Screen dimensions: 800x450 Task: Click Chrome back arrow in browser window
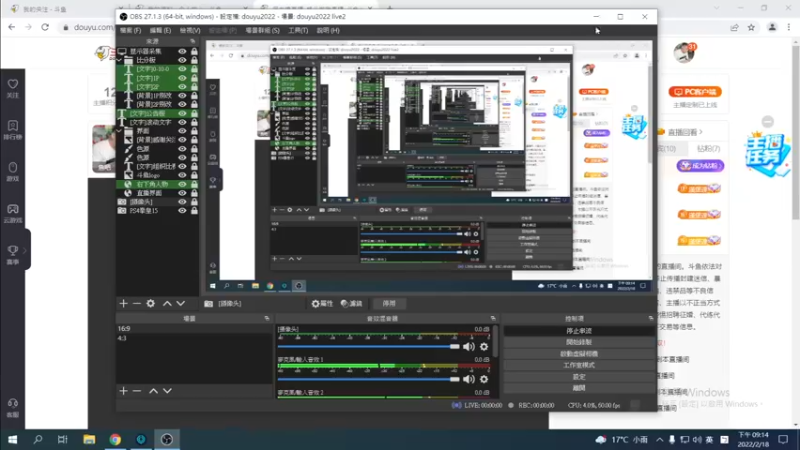click(12, 27)
